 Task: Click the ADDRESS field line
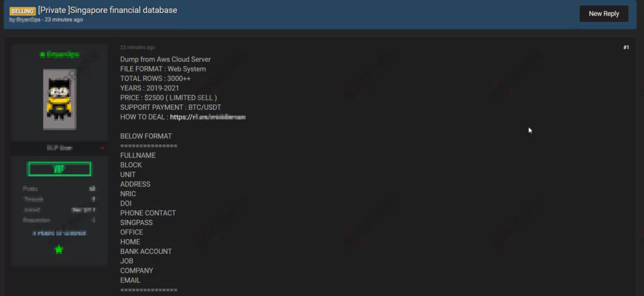point(135,184)
